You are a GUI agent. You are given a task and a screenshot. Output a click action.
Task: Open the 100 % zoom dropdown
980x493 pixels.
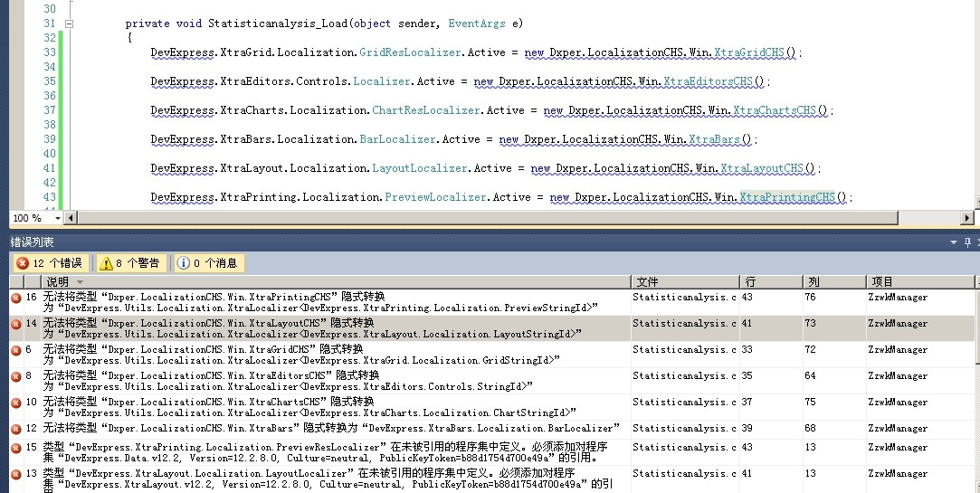(58, 218)
